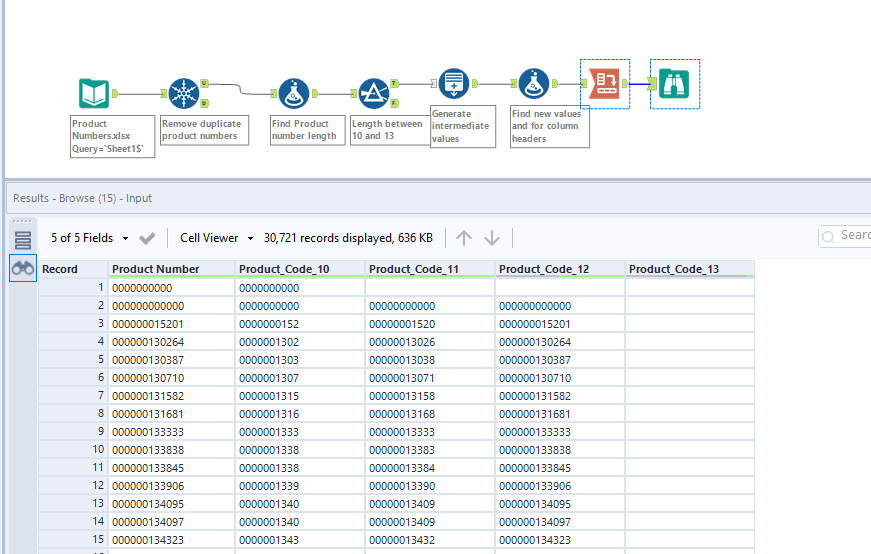
Task: Select the Browse tool with binoculars
Action: [674, 83]
